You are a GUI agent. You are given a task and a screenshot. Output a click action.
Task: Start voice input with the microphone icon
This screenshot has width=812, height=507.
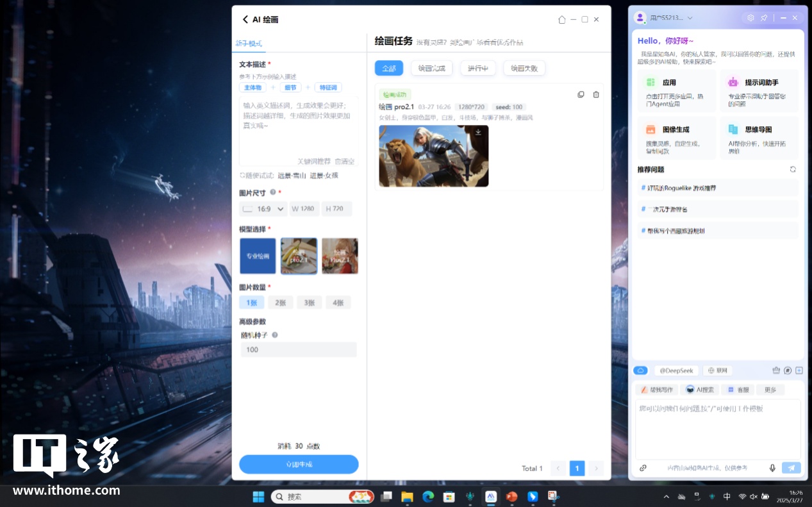tap(772, 468)
